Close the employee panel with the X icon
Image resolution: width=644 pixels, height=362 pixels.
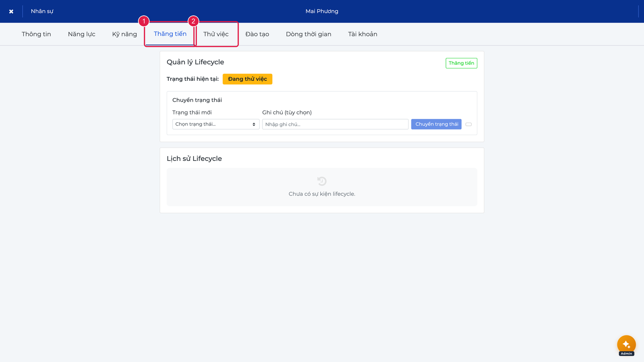pyautogui.click(x=11, y=11)
